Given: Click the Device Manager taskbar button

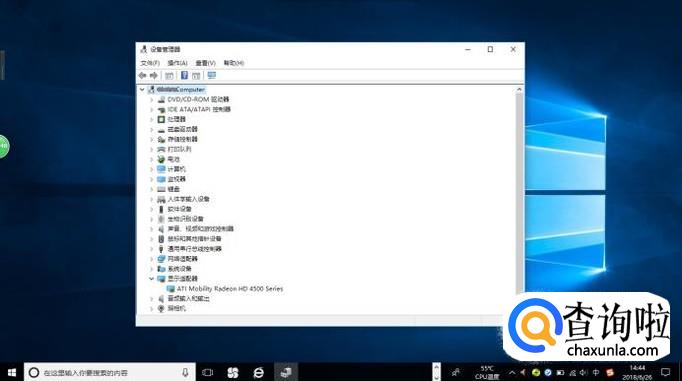Looking at the screenshot, I should pos(286,373).
